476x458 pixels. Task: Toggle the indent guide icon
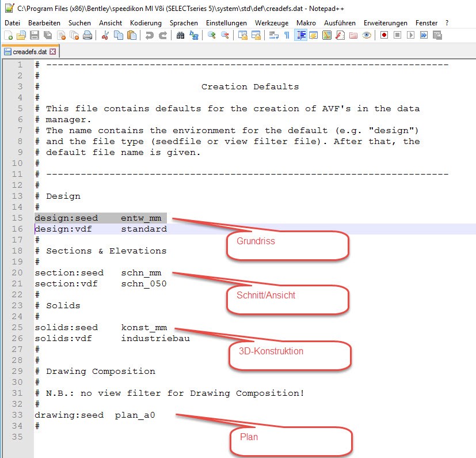(x=300, y=36)
